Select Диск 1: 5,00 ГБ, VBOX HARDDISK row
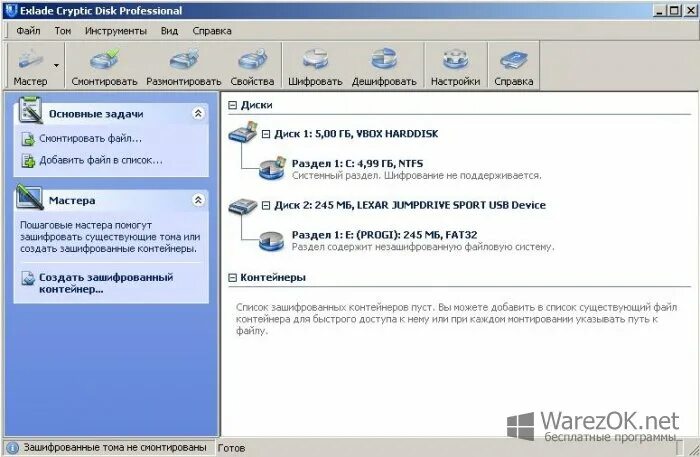 click(x=356, y=134)
